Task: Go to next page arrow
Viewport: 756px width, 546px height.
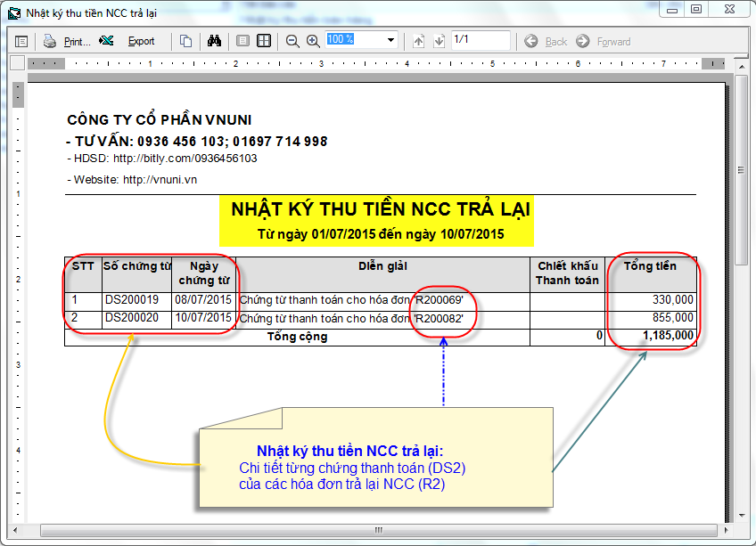Action: point(439,41)
